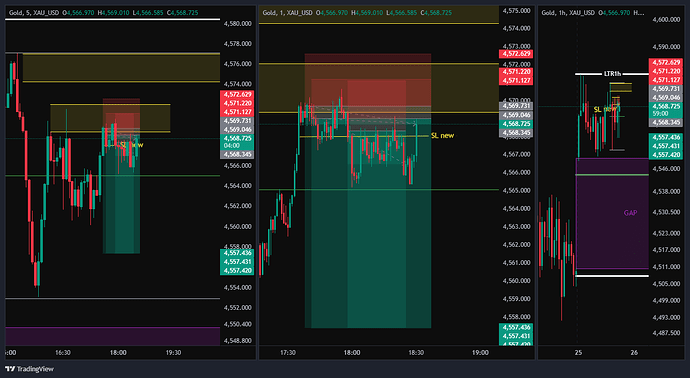This screenshot has height=378, width=690.
Task: Click the 16:30 time label on 5-minute chart
Action: 62,353
